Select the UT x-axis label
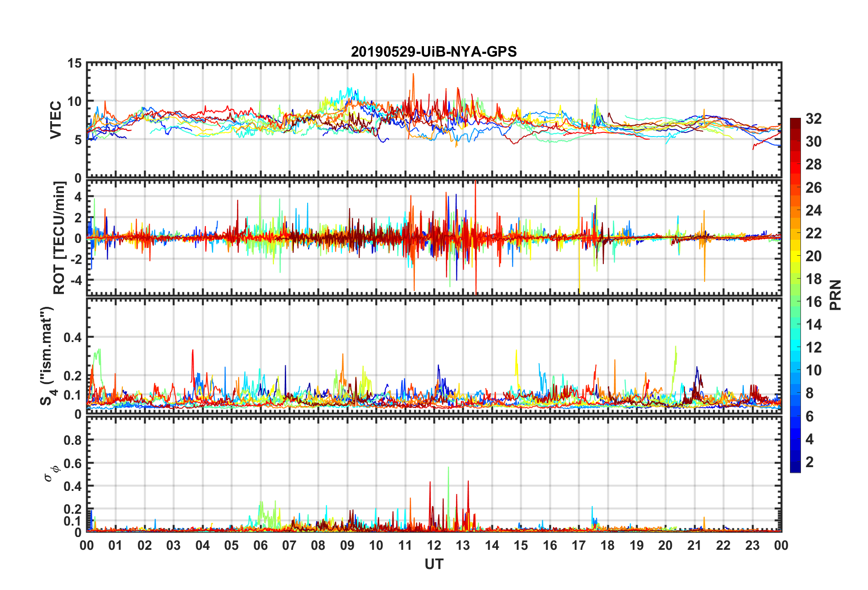Screen dimensions: 868x590 click(434, 564)
